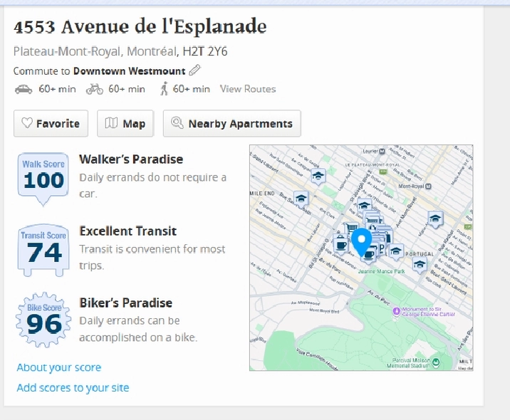Click the Monument to Sir George-Étienne Cartier marker
510x420 pixels.
pyautogui.click(x=396, y=311)
